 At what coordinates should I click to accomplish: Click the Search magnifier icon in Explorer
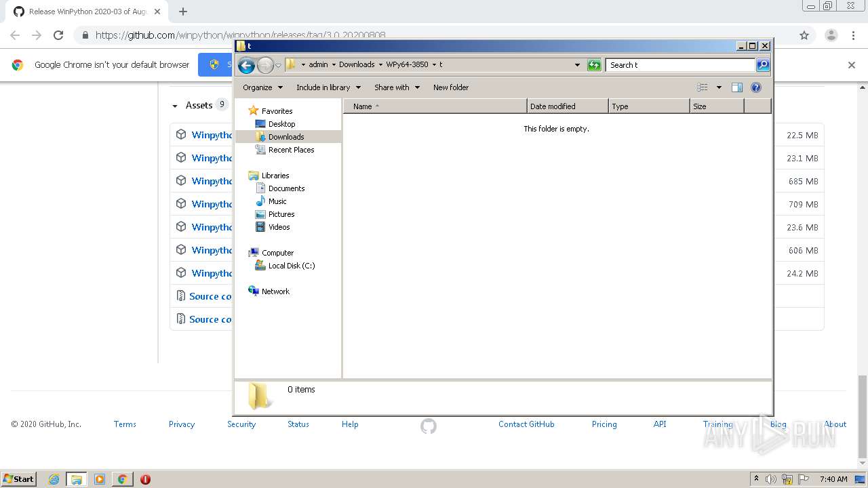coord(763,65)
